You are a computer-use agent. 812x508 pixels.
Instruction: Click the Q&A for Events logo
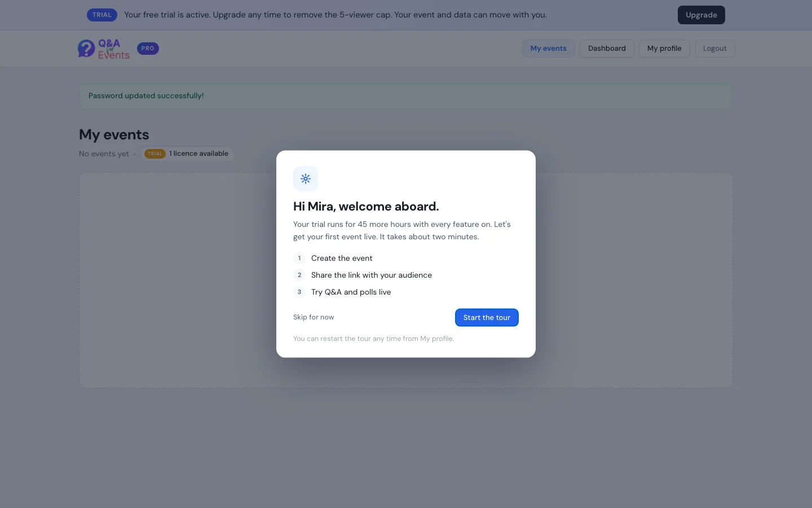tap(104, 49)
